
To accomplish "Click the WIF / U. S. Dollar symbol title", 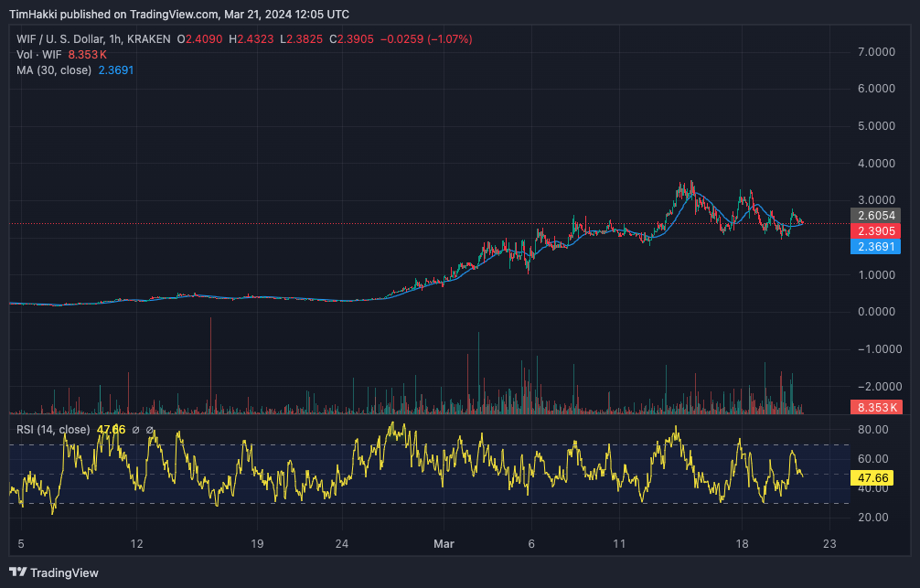I will pyautogui.click(x=93, y=39).
